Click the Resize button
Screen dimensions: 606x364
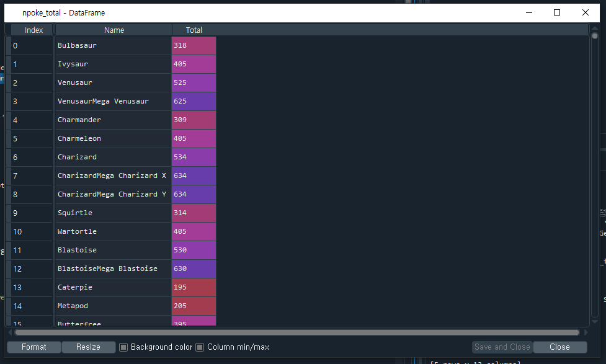88,347
